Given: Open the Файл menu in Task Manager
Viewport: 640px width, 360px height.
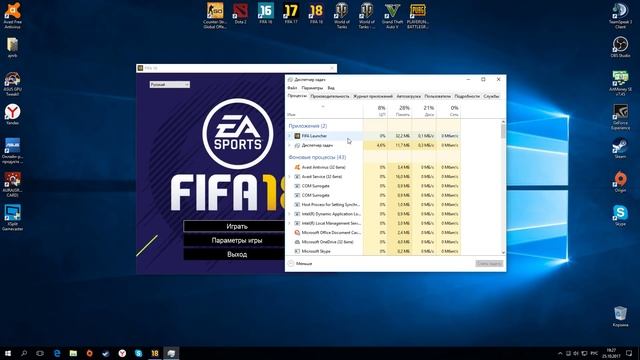Looking at the screenshot, I should [x=292, y=88].
